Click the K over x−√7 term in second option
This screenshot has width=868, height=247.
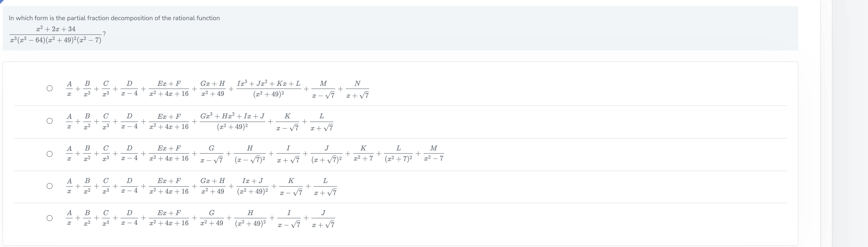(287, 121)
